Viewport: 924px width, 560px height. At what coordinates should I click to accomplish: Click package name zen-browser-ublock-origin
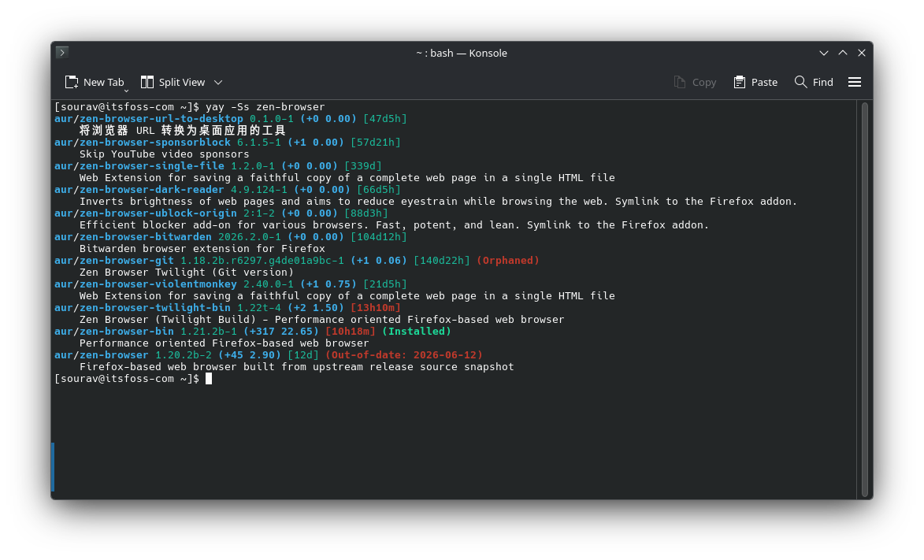(158, 213)
